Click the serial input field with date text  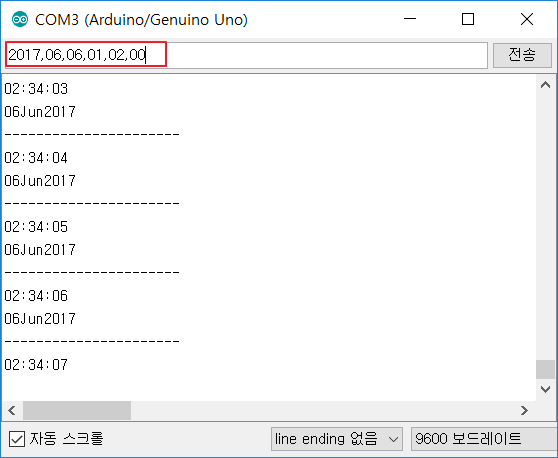246,55
